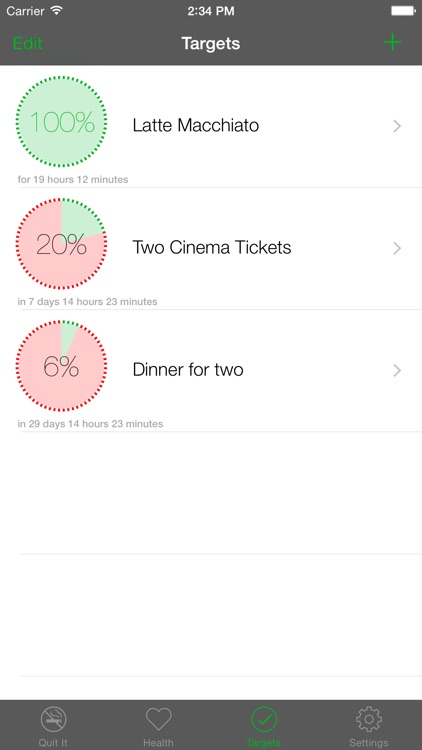Tap "in 7 days 14 hours 23 minutes" label
422x750 pixels.
[x=87, y=301]
